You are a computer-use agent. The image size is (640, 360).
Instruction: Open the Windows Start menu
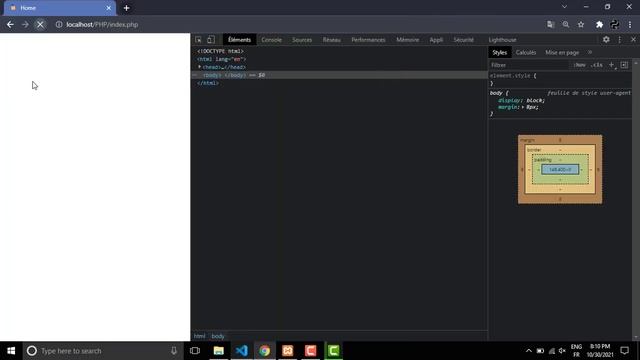tap(11, 351)
